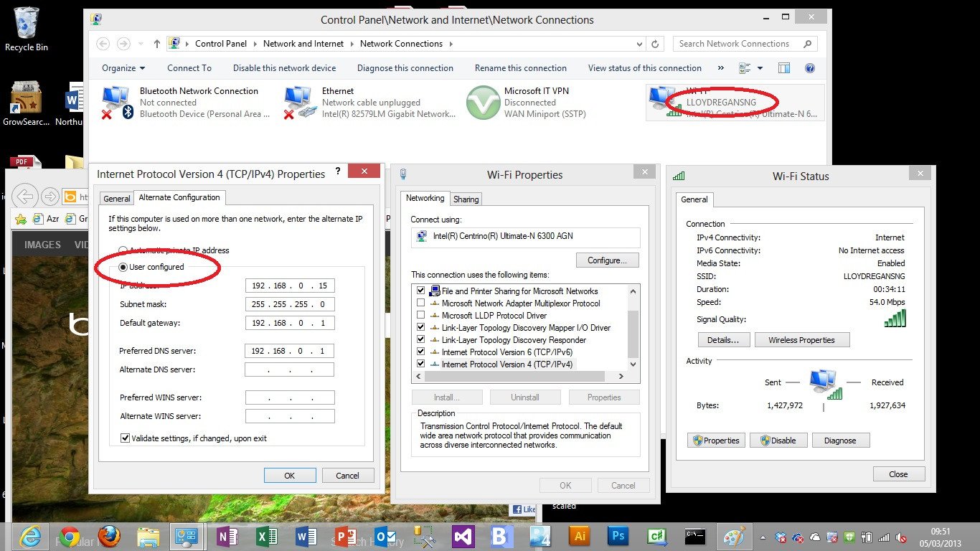The height and width of the screenshot is (551, 980).
Task: Click Diagnose this connection in the toolbar
Action: point(405,68)
